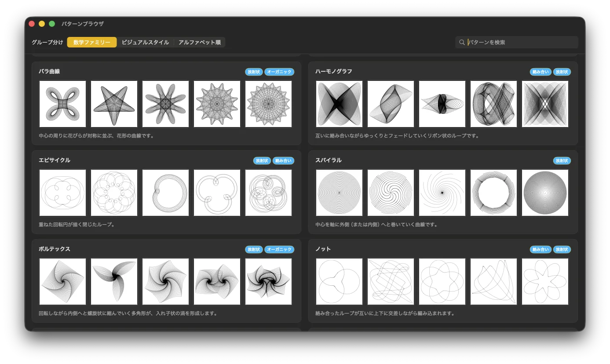Image resolution: width=610 pixels, height=364 pixels.
Task: Click the 放射状 tag on ハーモノグラフ
Action: 562,72
